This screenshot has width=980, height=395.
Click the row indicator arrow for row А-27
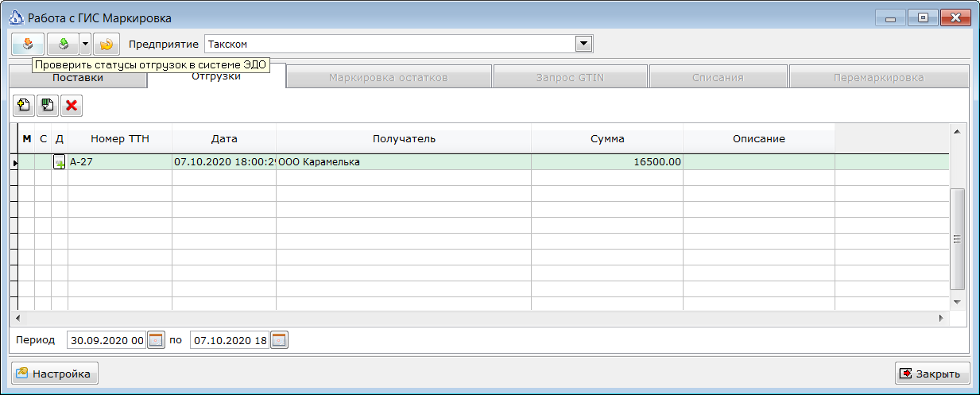pyautogui.click(x=14, y=162)
